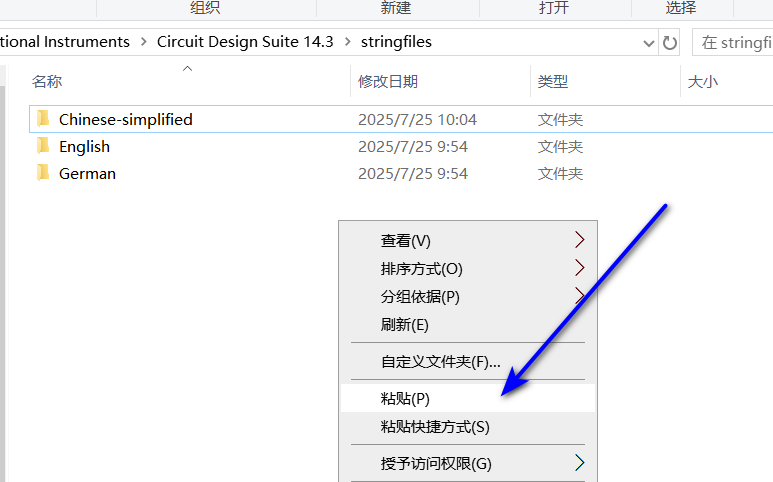Open the address bar history dropdown

[x=649, y=42]
